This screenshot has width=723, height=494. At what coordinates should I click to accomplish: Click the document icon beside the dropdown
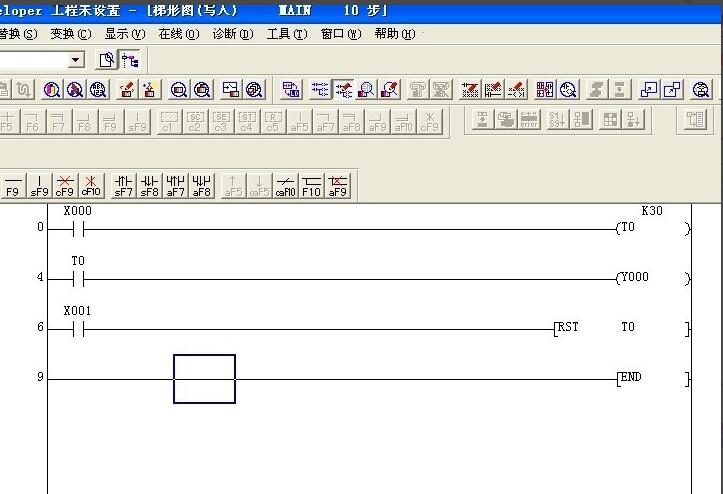107,60
